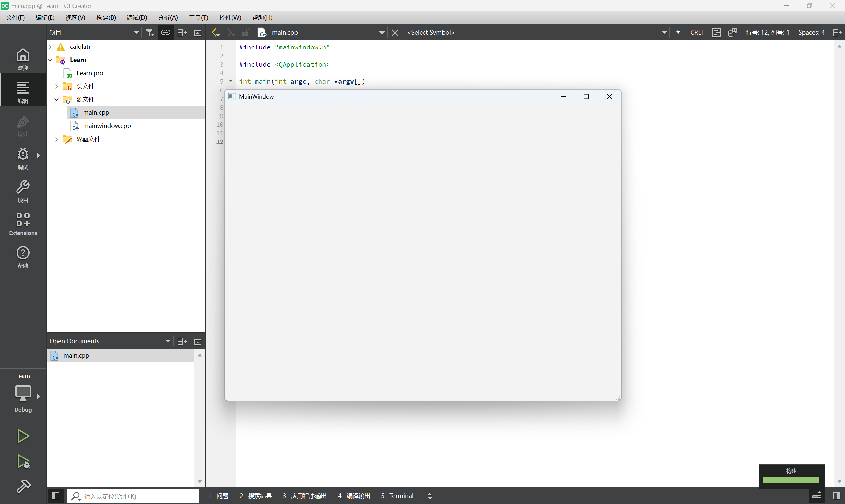Screen dimensions: 845x504
Task: Click the line and column indicator
Action: click(767, 33)
